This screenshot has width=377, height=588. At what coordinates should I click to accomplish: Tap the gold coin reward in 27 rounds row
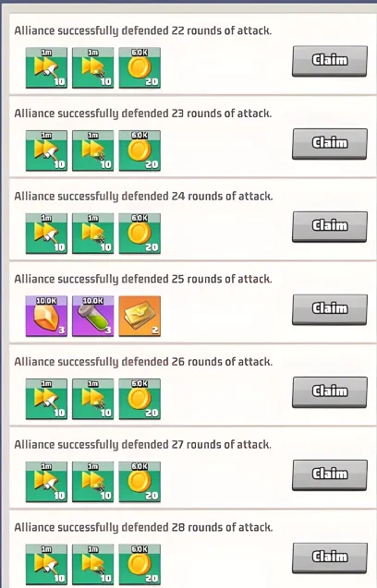coord(140,482)
